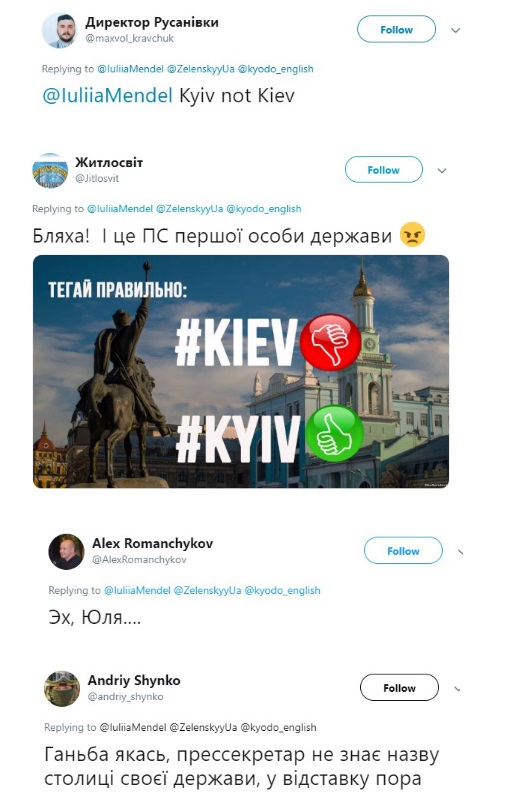Open Директор Русанівки profile avatar
This screenshot has height=798, width=515.
(59, 30)
